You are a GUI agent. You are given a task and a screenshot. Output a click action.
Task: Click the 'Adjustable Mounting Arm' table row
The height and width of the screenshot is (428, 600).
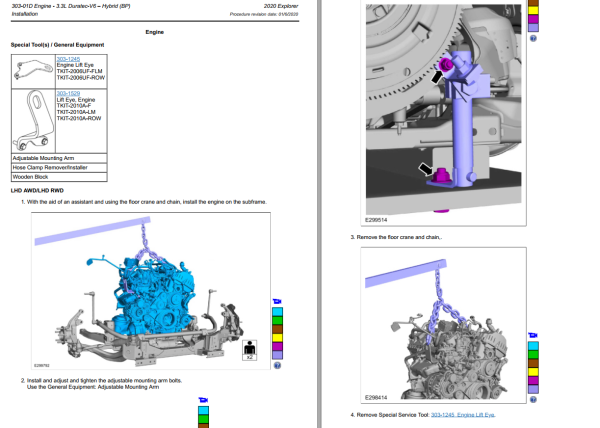59,158
